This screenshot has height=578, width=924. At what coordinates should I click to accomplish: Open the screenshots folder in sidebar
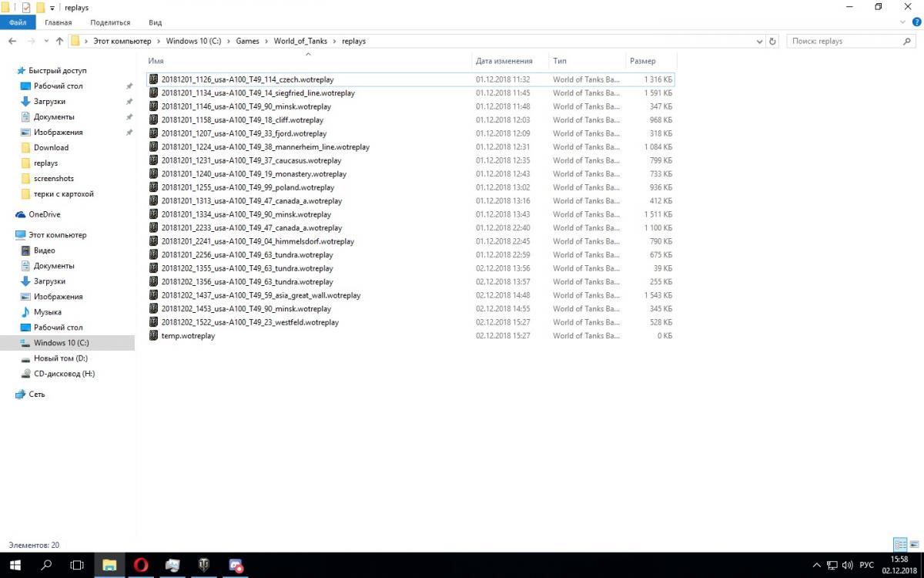pyautogui.click(x=54, y=178)
